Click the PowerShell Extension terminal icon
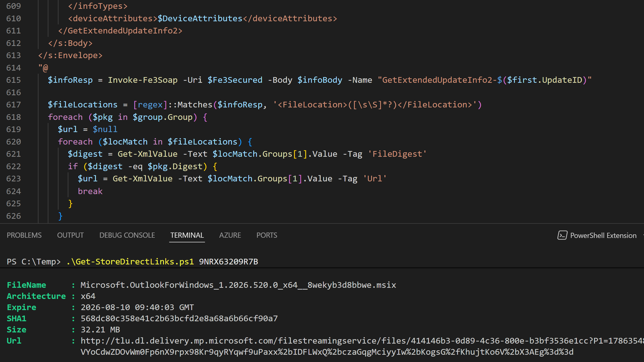 pos(562,235)
